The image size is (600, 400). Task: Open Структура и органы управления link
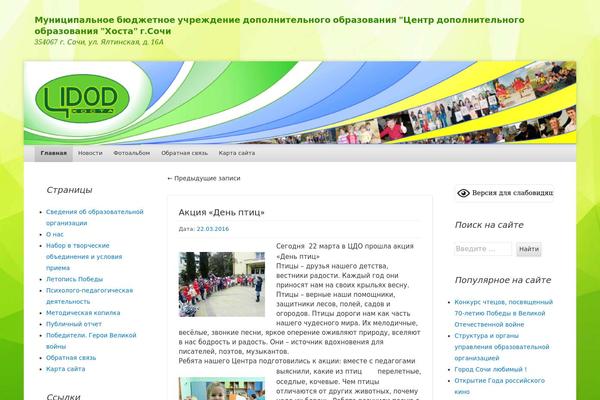[502, 347]
